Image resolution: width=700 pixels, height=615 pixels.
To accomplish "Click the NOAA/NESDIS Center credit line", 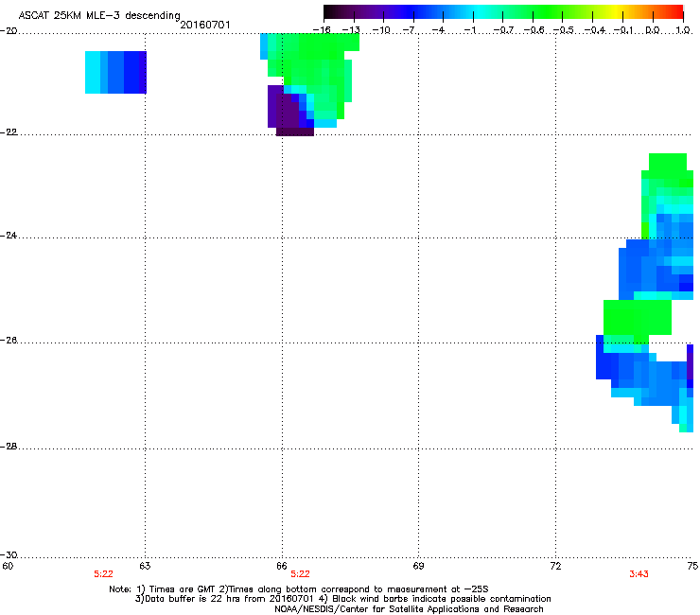I will coord(409,609).
